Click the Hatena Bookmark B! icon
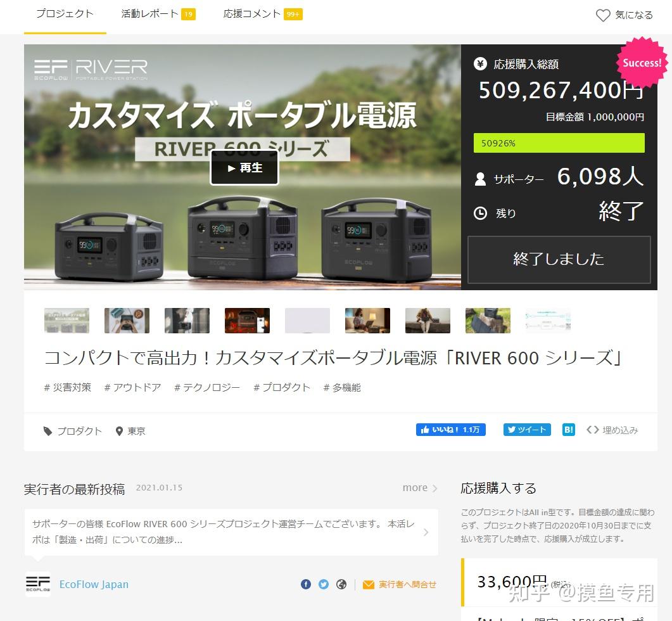The height and width of the screenshot is (621, 672). click(568, 429)
